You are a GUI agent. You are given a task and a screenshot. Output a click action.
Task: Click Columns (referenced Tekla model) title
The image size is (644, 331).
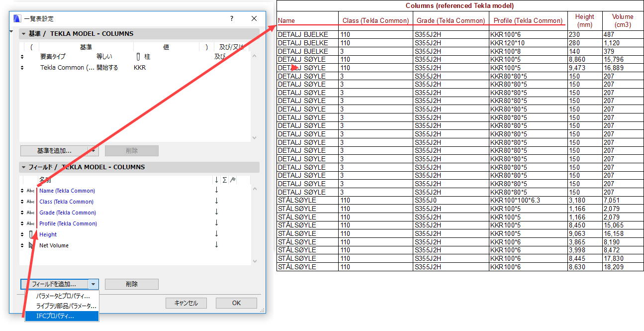pos(460,5)
